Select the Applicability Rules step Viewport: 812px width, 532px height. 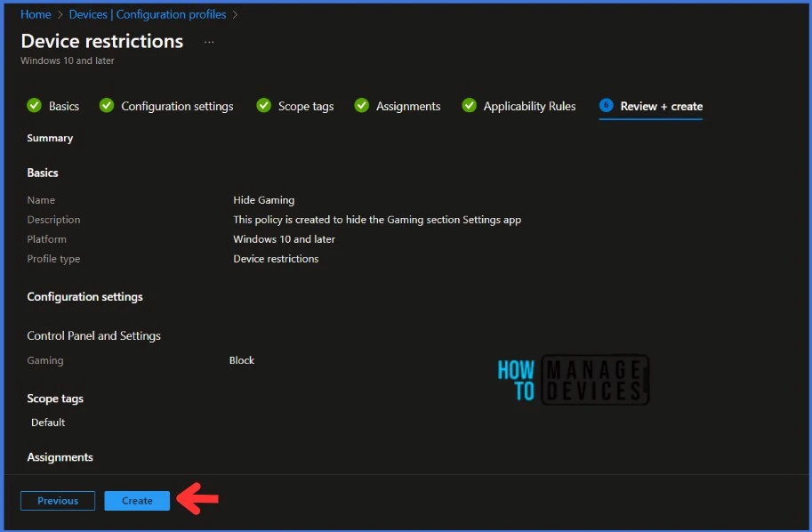[x=529, y=106]
